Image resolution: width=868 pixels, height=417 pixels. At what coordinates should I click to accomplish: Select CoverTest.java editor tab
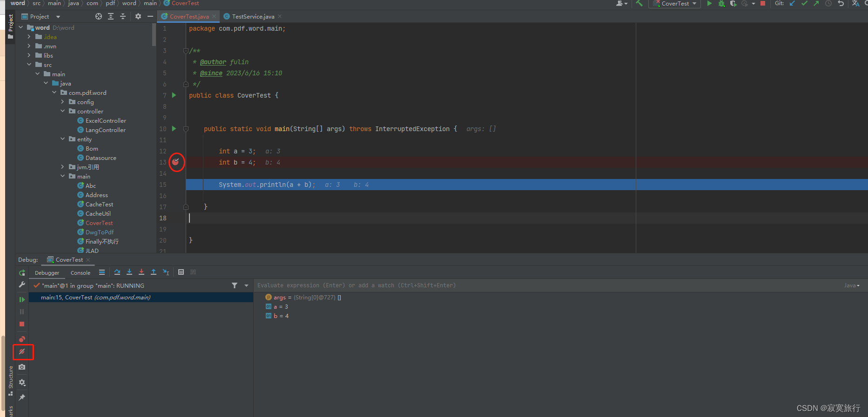(189, 16)
